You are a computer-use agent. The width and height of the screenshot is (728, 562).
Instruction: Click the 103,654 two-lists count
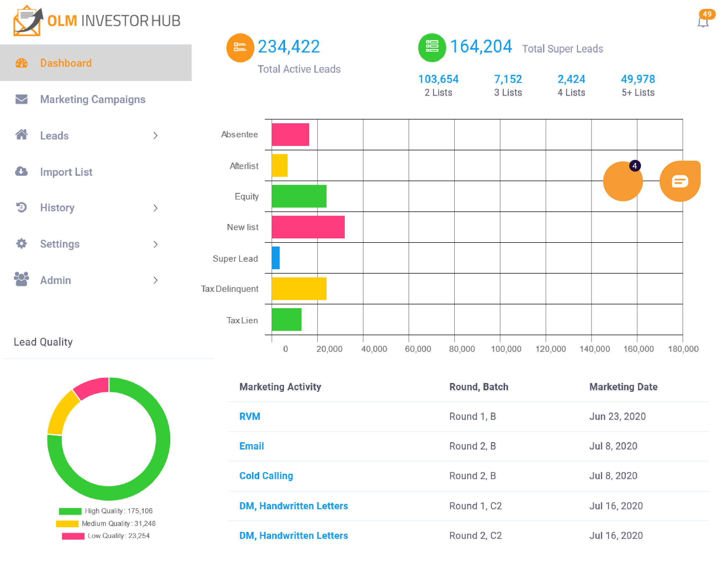click(438, 79)
